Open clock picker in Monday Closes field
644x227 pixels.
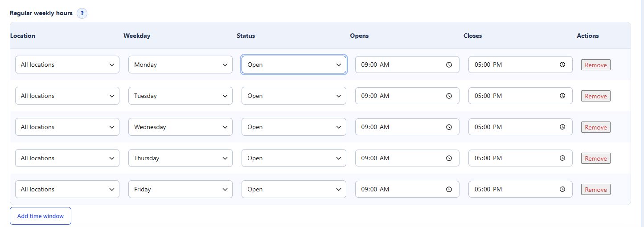coord(562,65)
